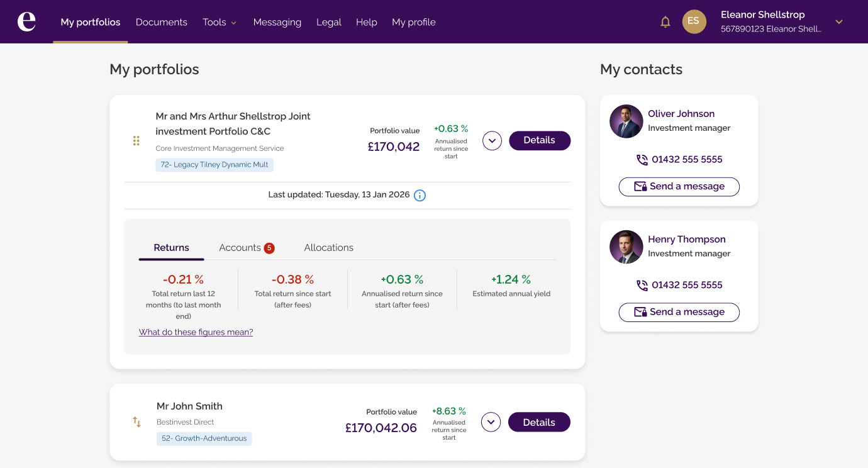Click drag handle dots on Shellstrop portfolio
Image resolution: width=868 pixels, height=468 pixels.
click(136, 141)
